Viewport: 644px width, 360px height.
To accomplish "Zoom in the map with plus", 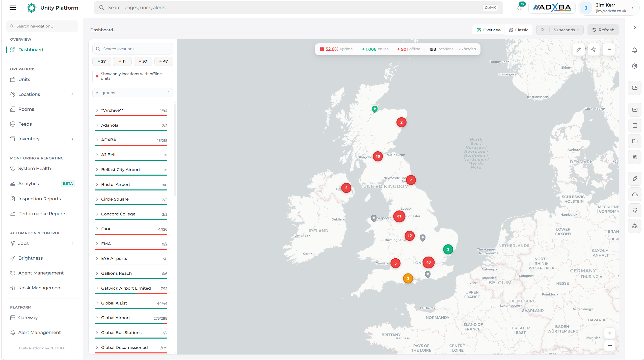I will click(x=610, y=333).
